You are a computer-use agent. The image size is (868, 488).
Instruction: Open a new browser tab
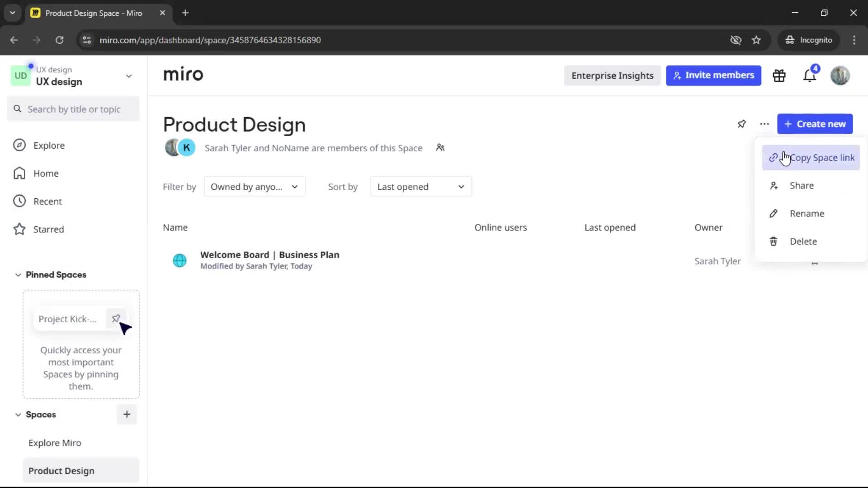click(x=185, y=13)
